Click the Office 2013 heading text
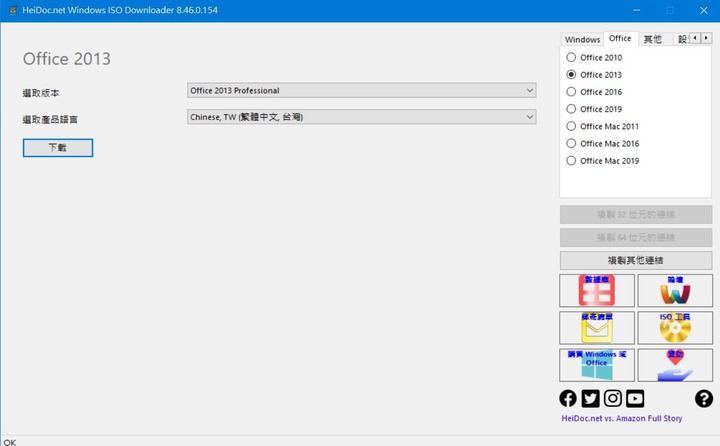 pyautogui.click(x=67, y=59)
